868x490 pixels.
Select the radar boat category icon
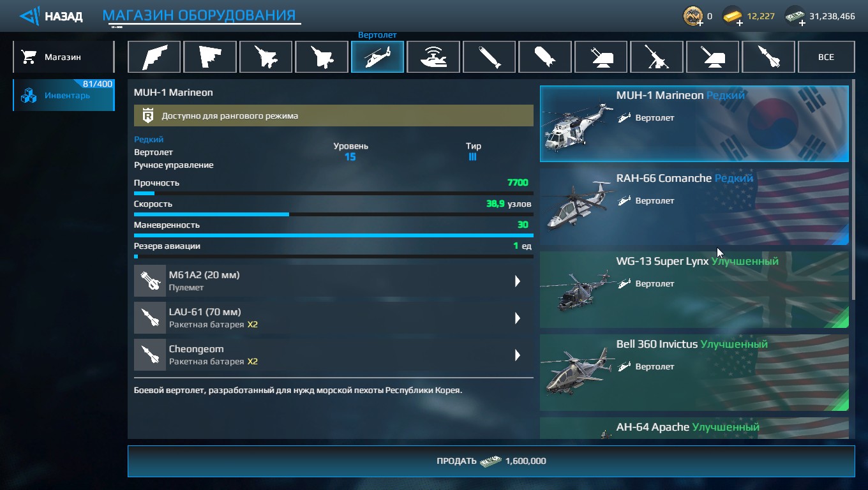pyautogui.click(x=434, y=57)
